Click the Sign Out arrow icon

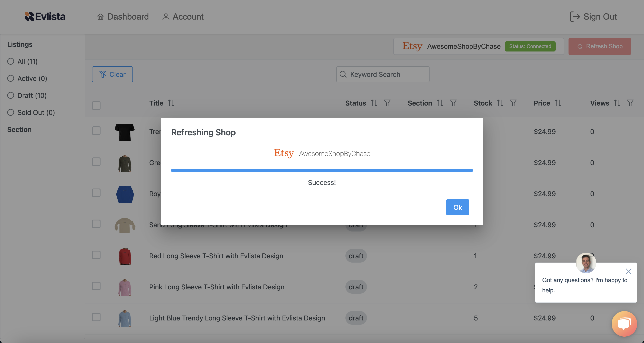point(575,16)
